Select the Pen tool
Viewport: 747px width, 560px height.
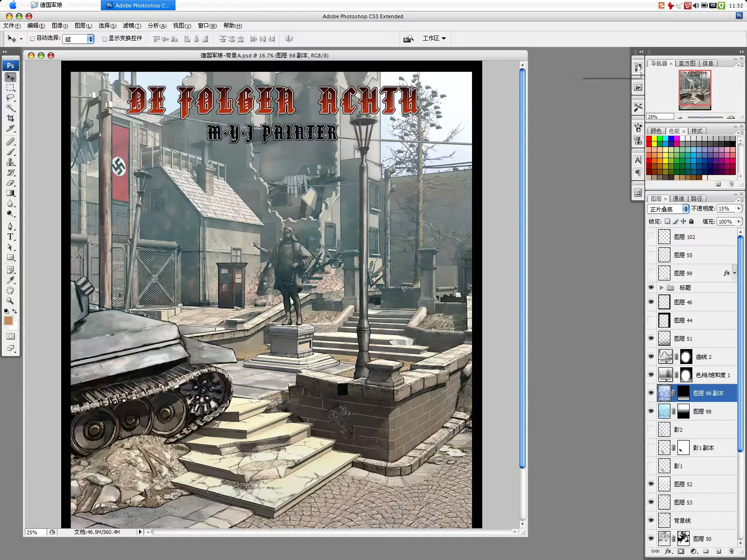click(x=10, y=226)
